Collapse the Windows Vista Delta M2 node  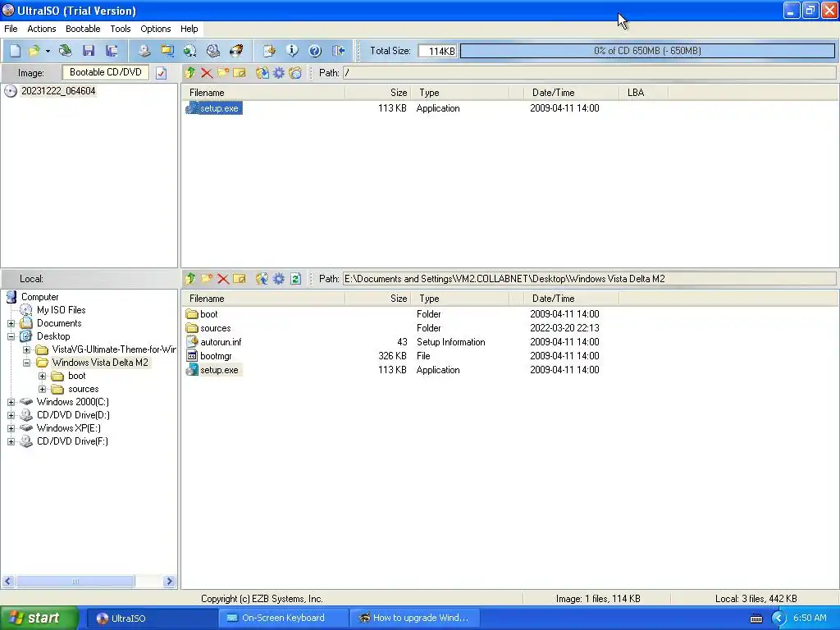(x=26, y=363)
